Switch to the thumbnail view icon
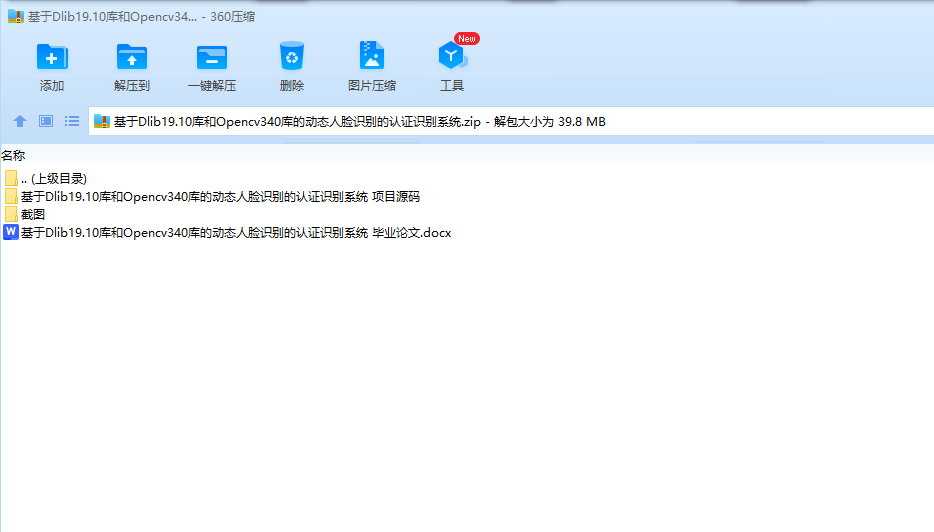The height and width of the screenshot is (532, 934). (x=46, y=122)
